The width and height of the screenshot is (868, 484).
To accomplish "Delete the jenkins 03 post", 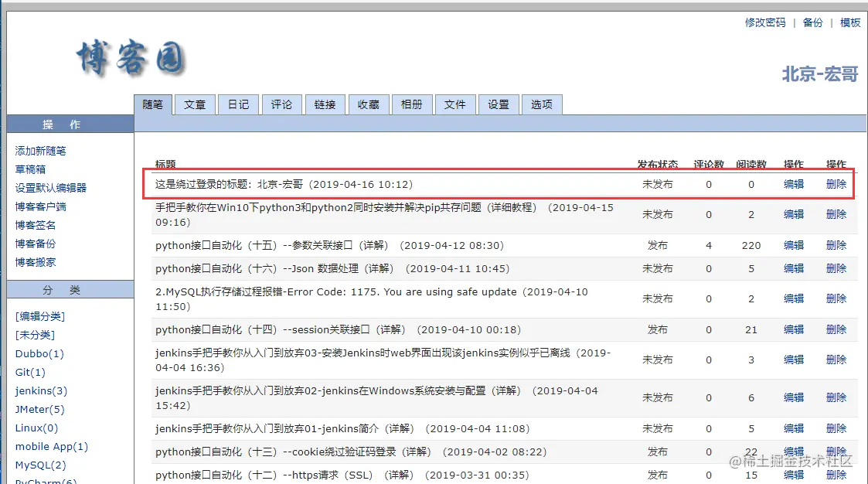I will (836, 360).
